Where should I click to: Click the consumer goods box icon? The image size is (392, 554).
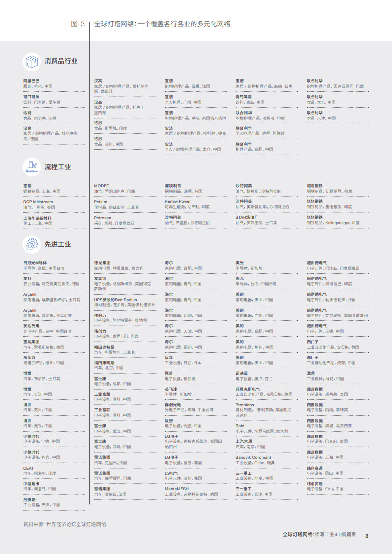(32, 62)
